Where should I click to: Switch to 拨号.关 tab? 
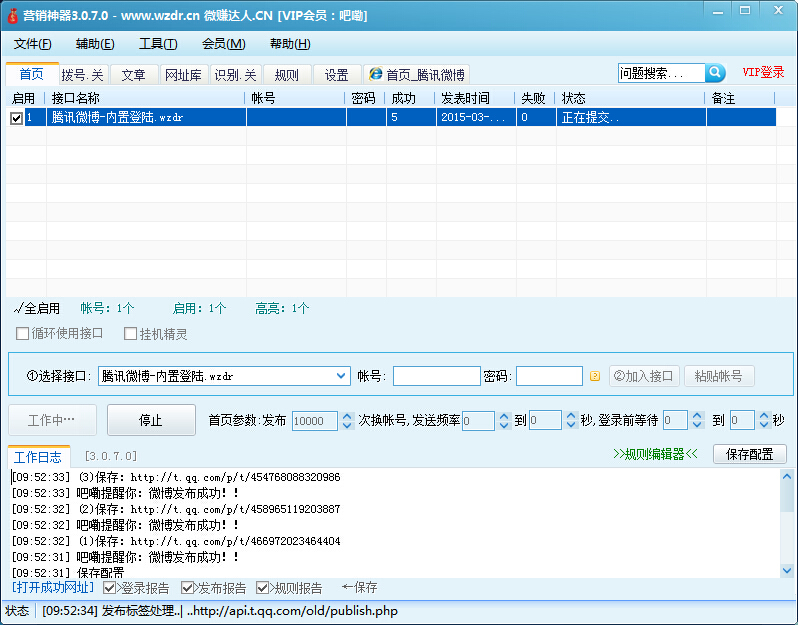click(x=82, y=75)
